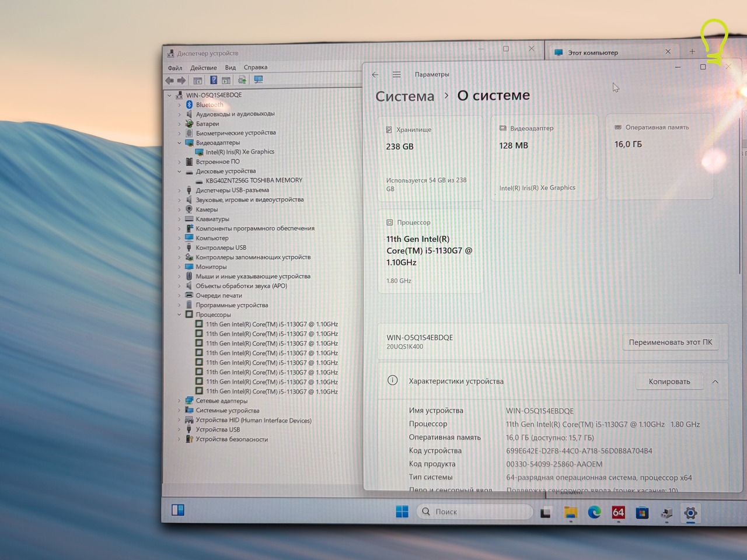Open Task View from the taskbar
The height and width of the screenshot is (560, 747).
[x=546, y=513]
